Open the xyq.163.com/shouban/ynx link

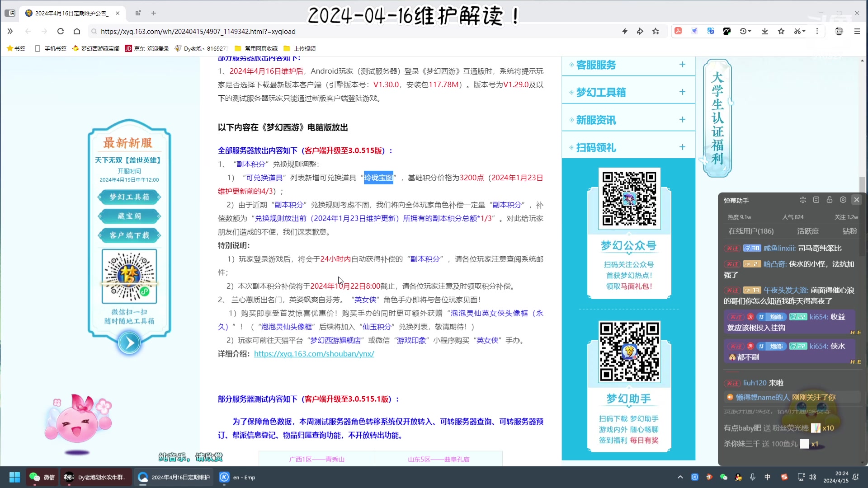coord(314,354)
